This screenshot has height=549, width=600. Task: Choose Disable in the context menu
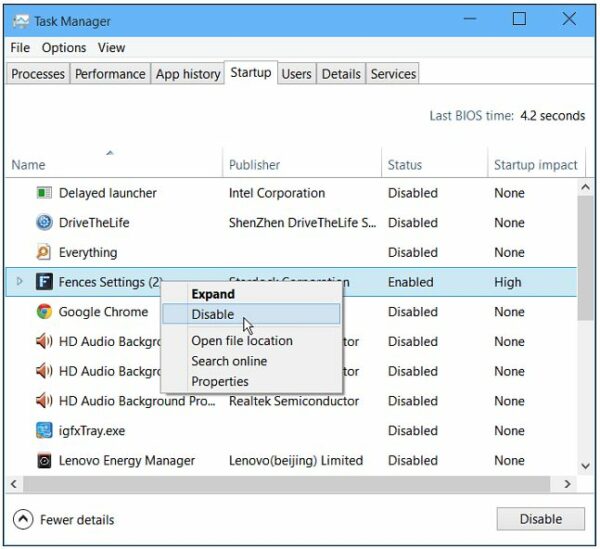[251, 314]
